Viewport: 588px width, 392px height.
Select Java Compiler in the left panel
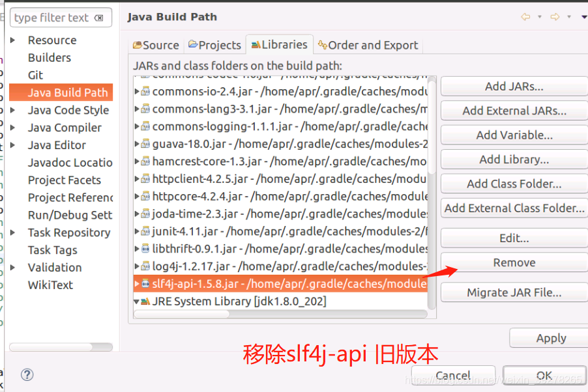pos(66,127)
